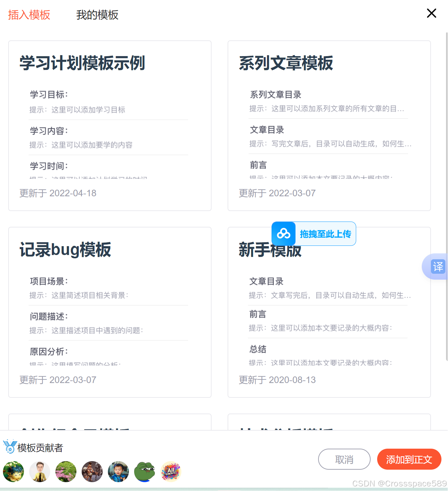Select the 系列文章模板 template card
Screen dimensions: 448x491
pyautogui.click(x=329, y=125)
